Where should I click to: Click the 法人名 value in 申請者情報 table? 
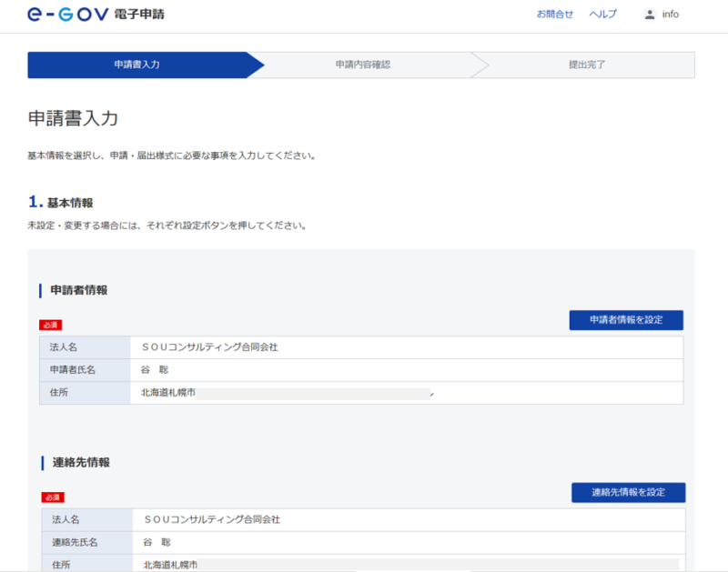pyautogui.click(x=209, y=347)
